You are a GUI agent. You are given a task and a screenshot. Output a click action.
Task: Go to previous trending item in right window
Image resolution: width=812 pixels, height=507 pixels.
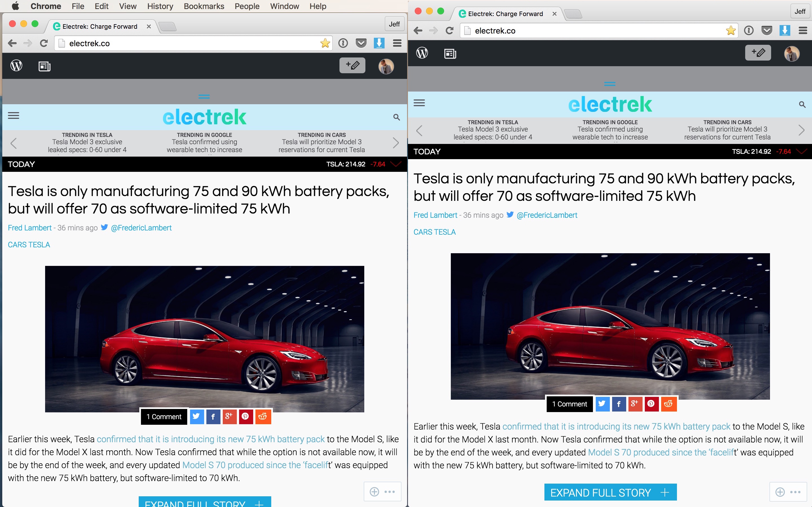pos(419,130)
